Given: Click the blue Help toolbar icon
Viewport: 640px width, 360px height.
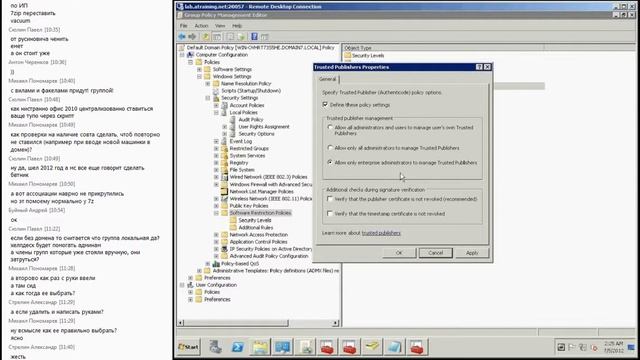Looking at the screenshot, I should [254, 37].
